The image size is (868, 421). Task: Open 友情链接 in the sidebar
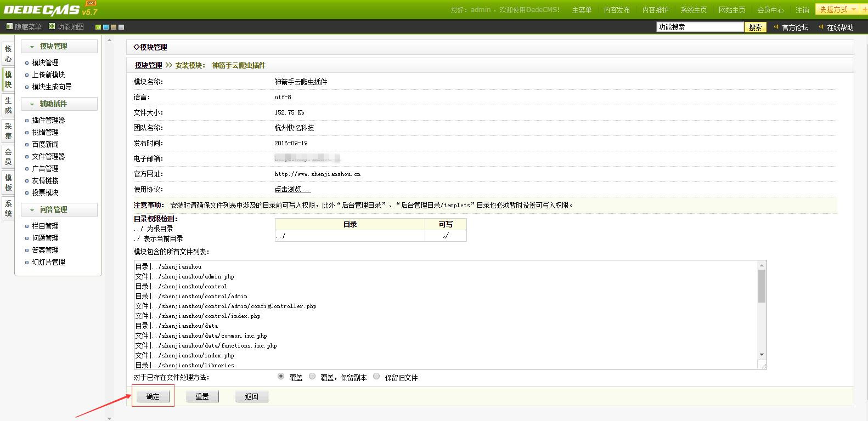point(45,180)
